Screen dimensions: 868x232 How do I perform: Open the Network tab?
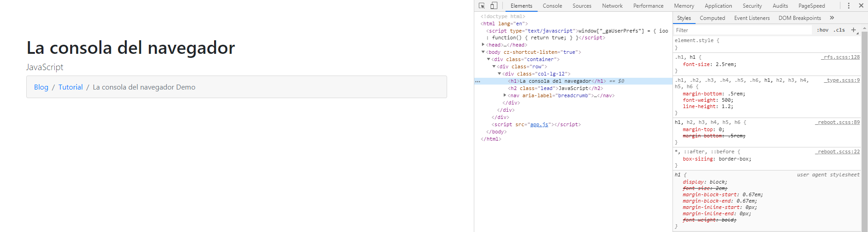[x=612, y=6]
